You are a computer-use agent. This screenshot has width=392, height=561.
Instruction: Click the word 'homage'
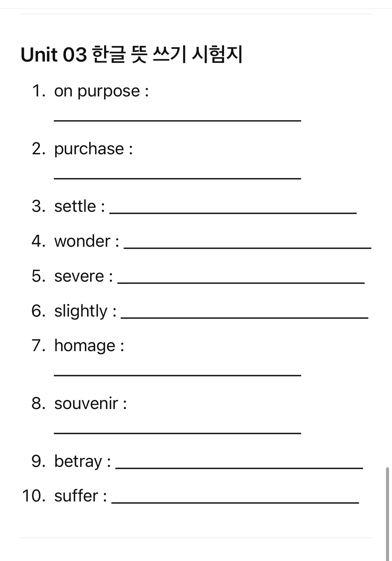(x=85, y=346)
